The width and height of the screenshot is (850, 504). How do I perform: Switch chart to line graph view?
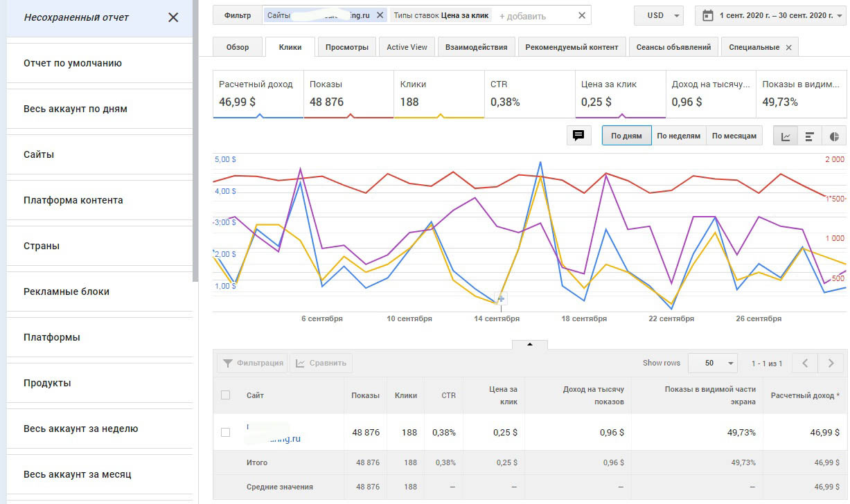click(x=786, y=136)
